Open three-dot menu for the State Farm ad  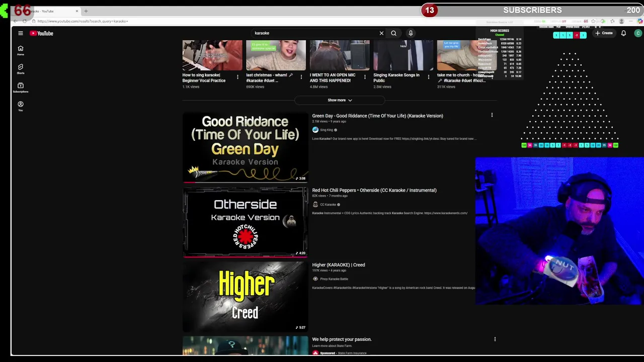pyautogui.click(x=495, y=339)
